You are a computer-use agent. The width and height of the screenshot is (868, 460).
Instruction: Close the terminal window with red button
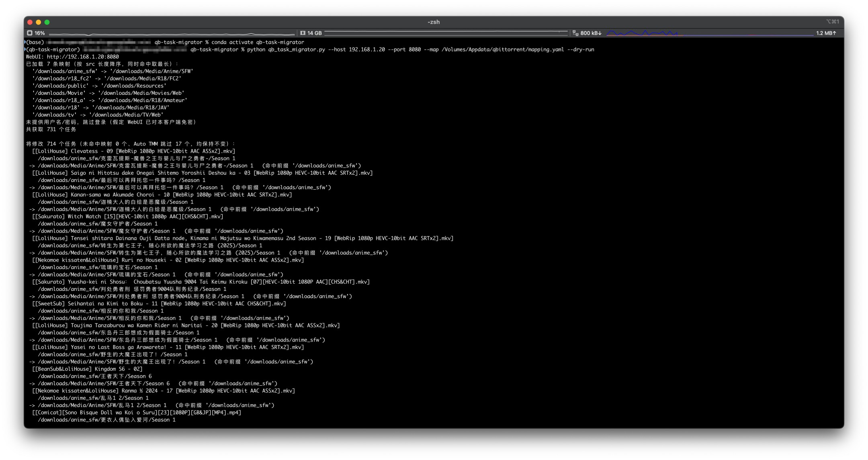click(30, 22)
